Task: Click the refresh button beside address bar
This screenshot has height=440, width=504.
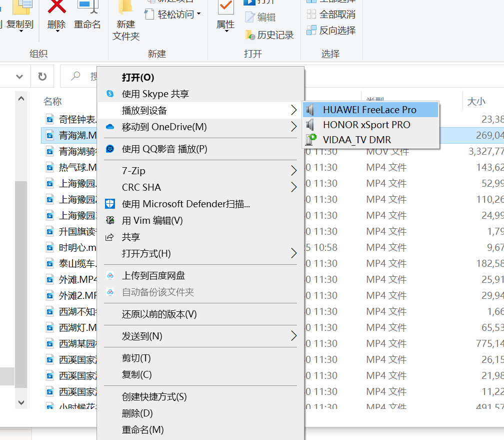Action: point(42,76)
